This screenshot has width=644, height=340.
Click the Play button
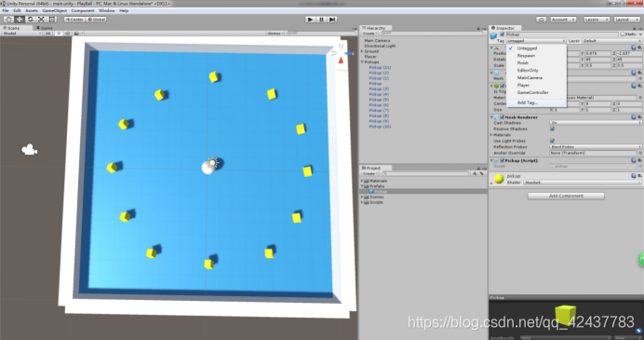click(311, 20)
